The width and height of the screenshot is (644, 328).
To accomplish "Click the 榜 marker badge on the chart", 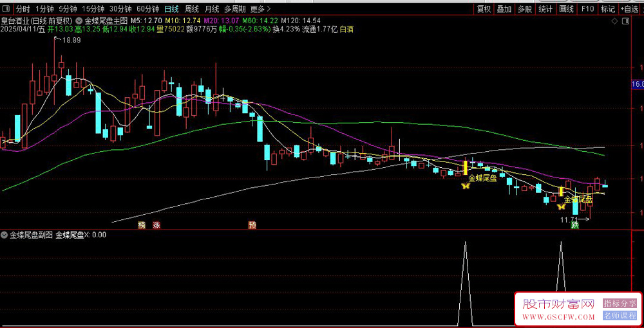I will point(142,225).
